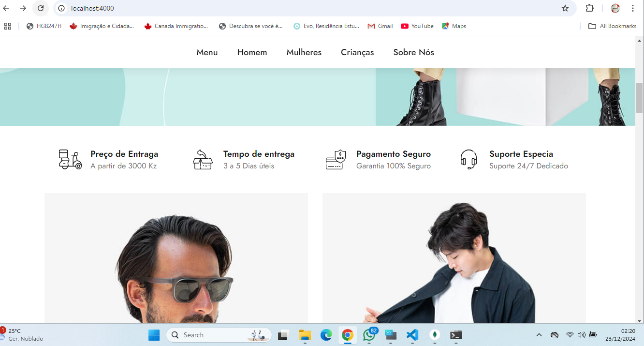Screen dimensions: 644x346
Task: Open YouTube via its bookmark icon
Action: [x=405, y=26]
